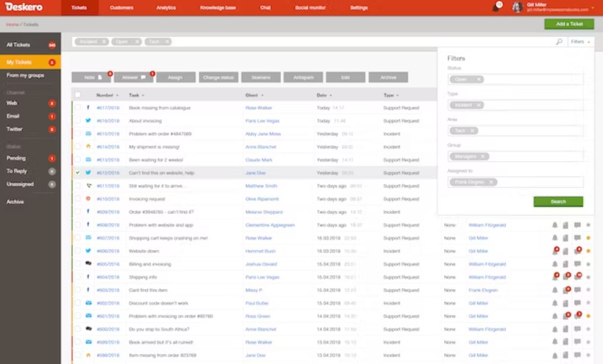Click the bell icon on Do you ship to South Africa ticket
This screenshot has width=603, height=364.
(554, 329)
